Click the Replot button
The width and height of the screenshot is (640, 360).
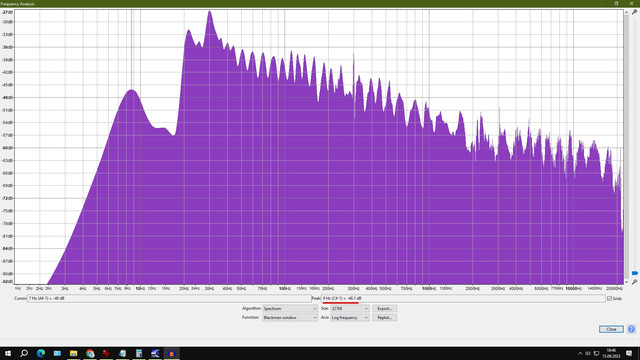[x=384, y=318]
